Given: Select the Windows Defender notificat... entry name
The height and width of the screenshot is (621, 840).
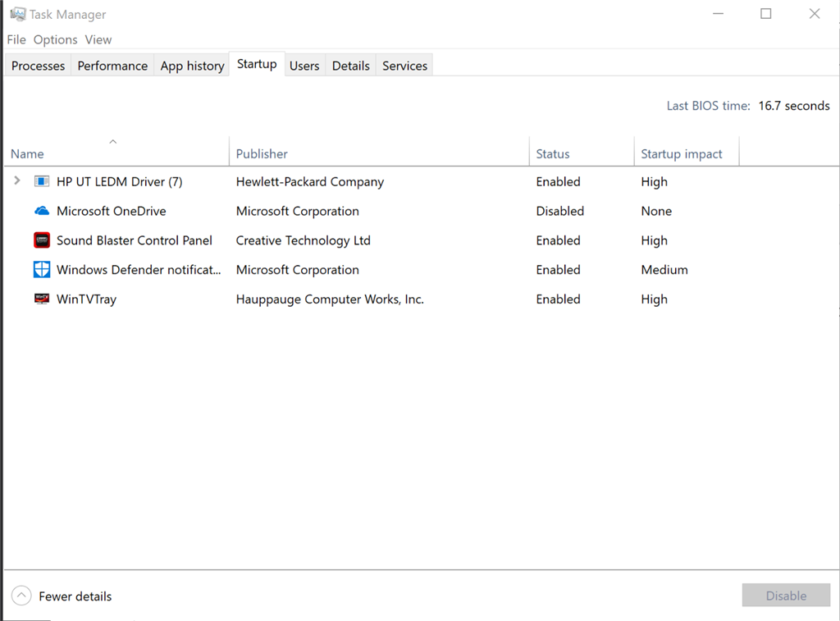Looking at the screenshot, I should [139, 270].
